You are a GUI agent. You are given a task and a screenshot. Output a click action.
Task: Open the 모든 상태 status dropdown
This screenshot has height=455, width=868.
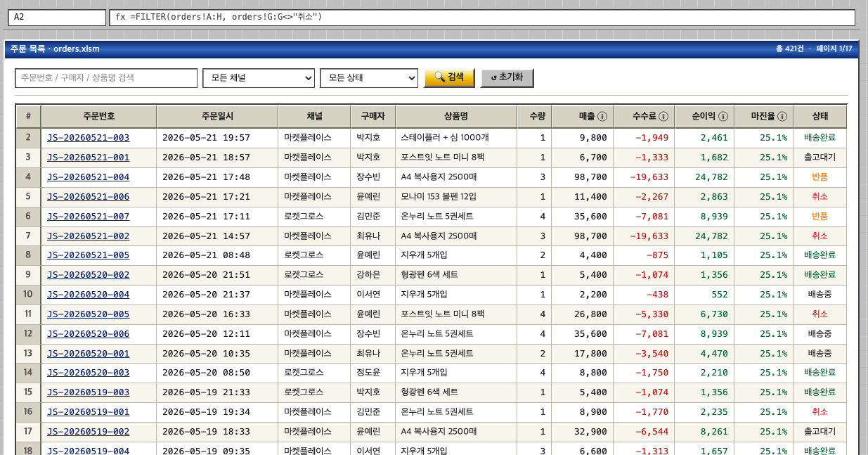pos(369,78)
